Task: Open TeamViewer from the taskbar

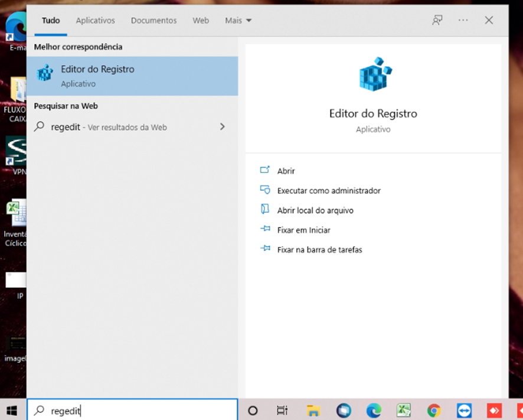Action: point(465,411)
